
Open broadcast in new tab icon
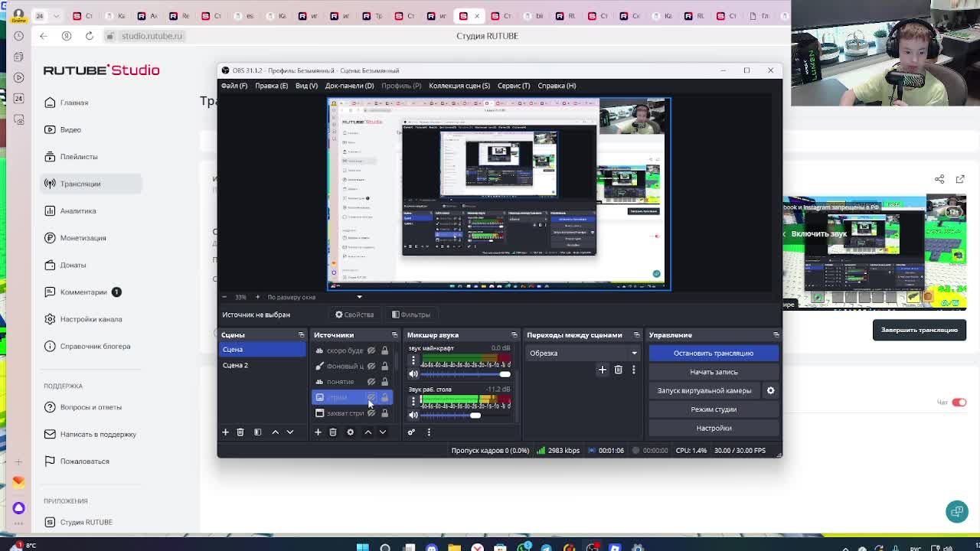click(960, 179)
